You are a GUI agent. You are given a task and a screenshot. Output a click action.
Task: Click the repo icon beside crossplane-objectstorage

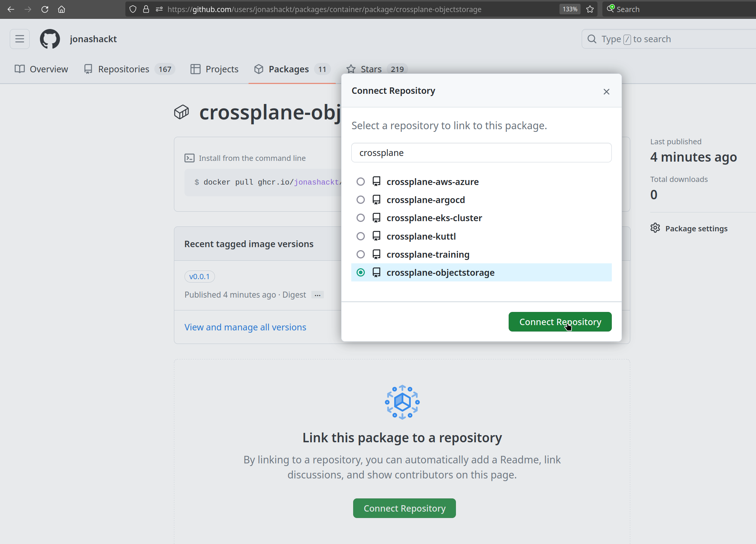click(376, 272)
